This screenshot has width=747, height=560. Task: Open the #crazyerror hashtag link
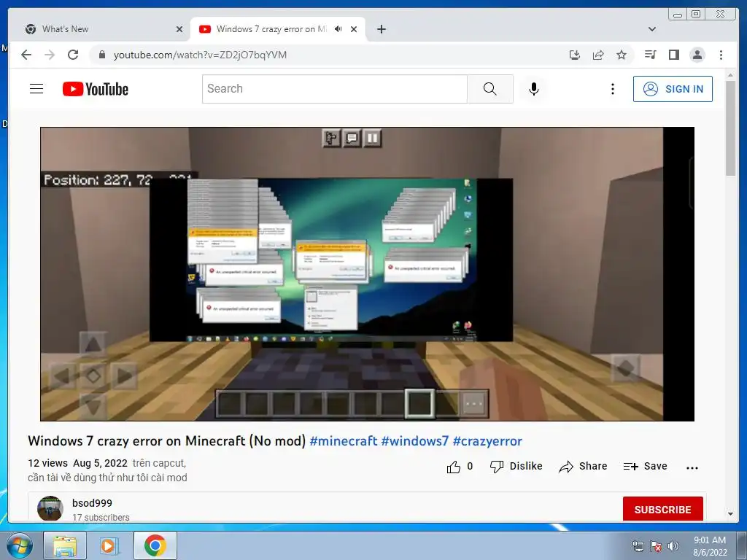click(487, 441)
